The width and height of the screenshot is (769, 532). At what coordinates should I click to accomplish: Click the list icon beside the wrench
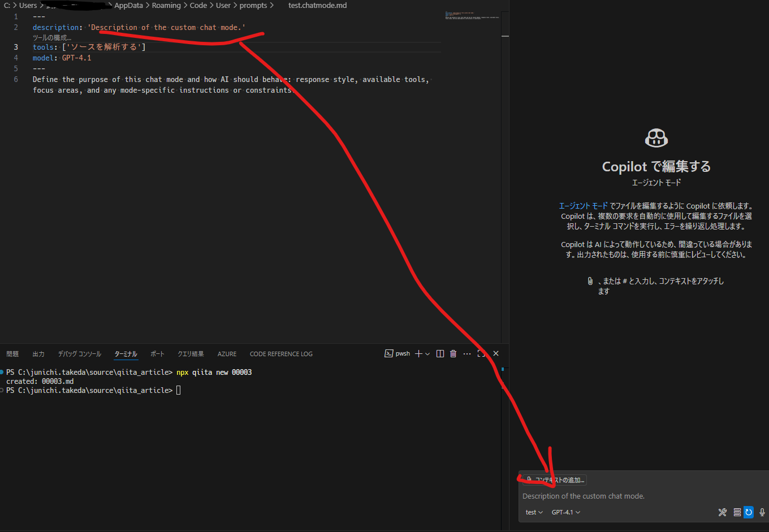(x=737, y=512)
